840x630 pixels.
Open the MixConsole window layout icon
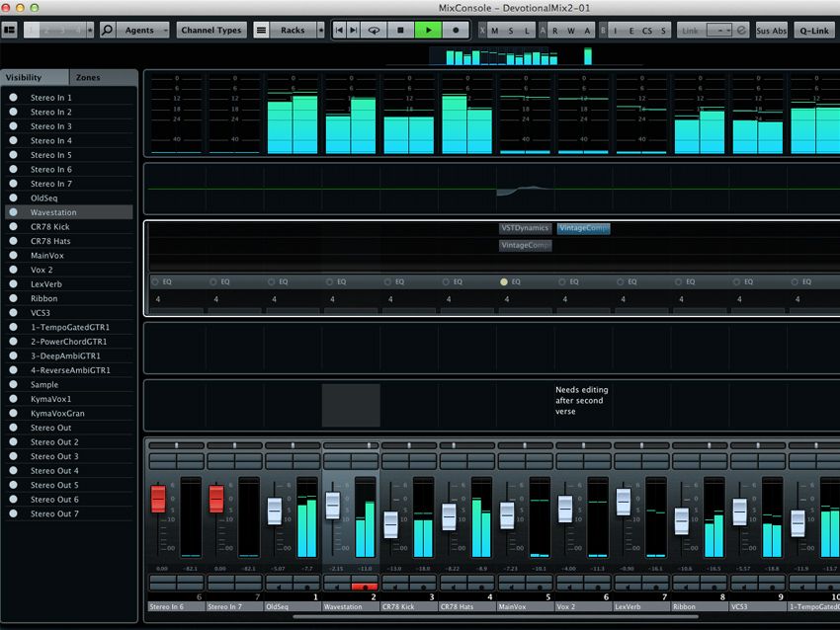click(x=11, y=30)
